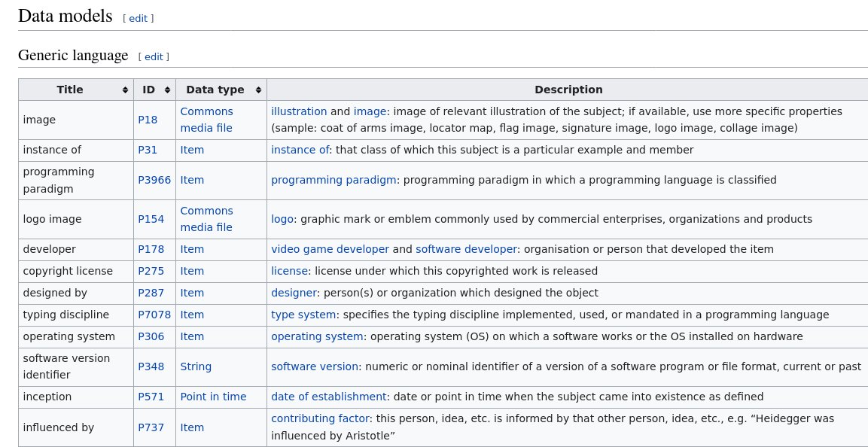Open the P31 property link

148,150
